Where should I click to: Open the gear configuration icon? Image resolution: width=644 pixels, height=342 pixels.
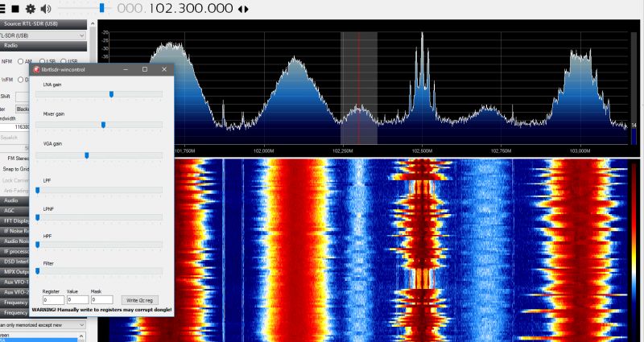[31, 9]
